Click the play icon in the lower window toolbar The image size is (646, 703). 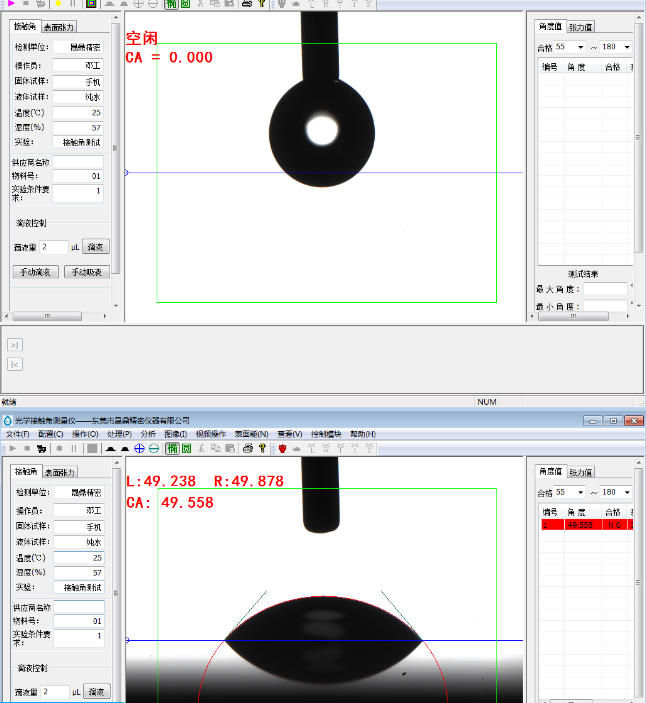pyautogui.click(x=13, y=448)
